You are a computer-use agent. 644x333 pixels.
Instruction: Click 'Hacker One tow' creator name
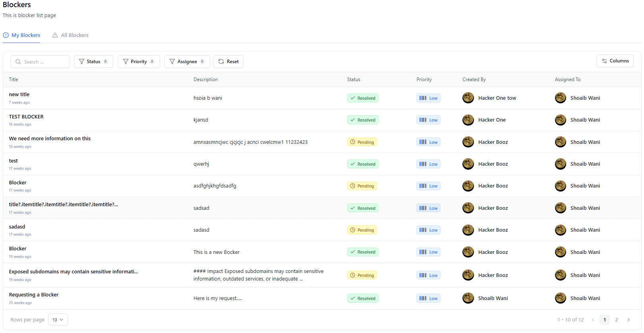coord(497,98)
